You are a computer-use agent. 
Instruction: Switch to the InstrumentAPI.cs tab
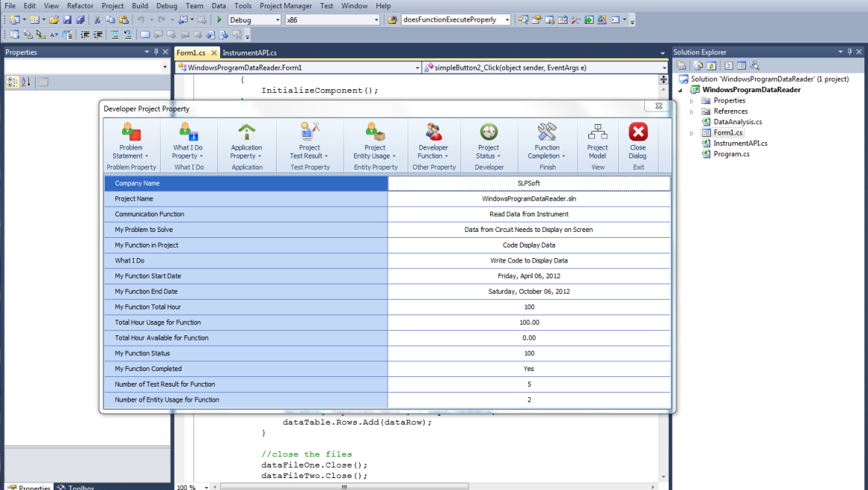(x=249, y=53)
